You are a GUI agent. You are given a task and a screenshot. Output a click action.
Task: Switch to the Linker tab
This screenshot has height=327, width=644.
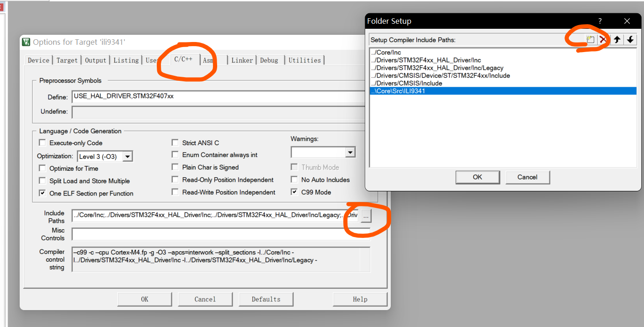(x=242, y=60)
